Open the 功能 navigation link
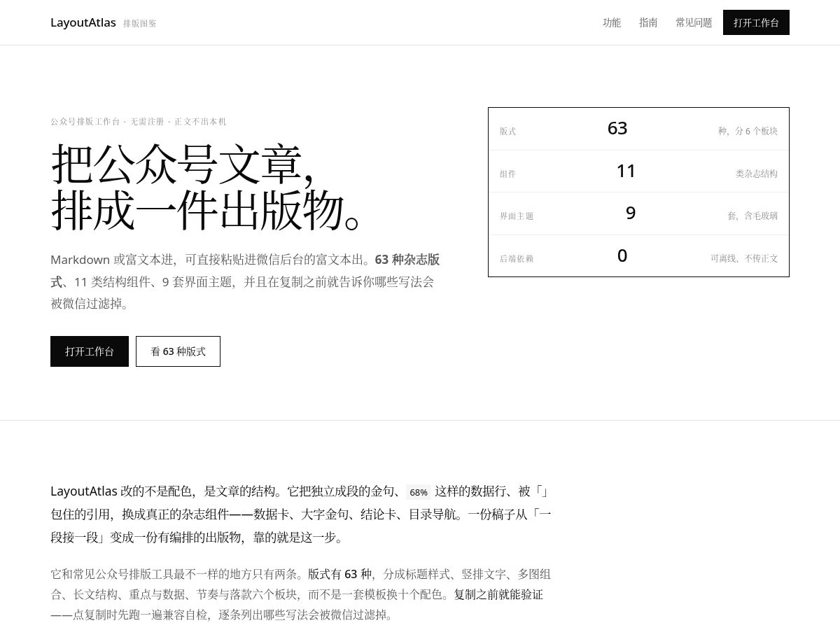 click(612, 22)
